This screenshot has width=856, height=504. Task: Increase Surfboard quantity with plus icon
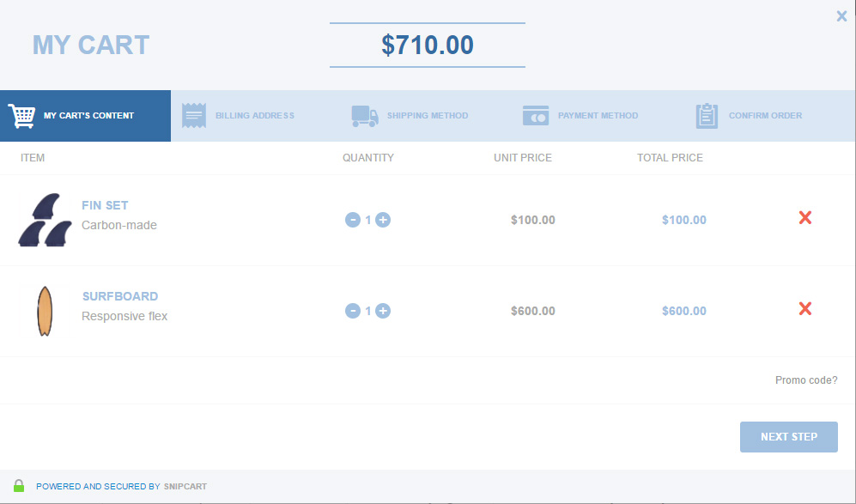(x=383, y=311)
